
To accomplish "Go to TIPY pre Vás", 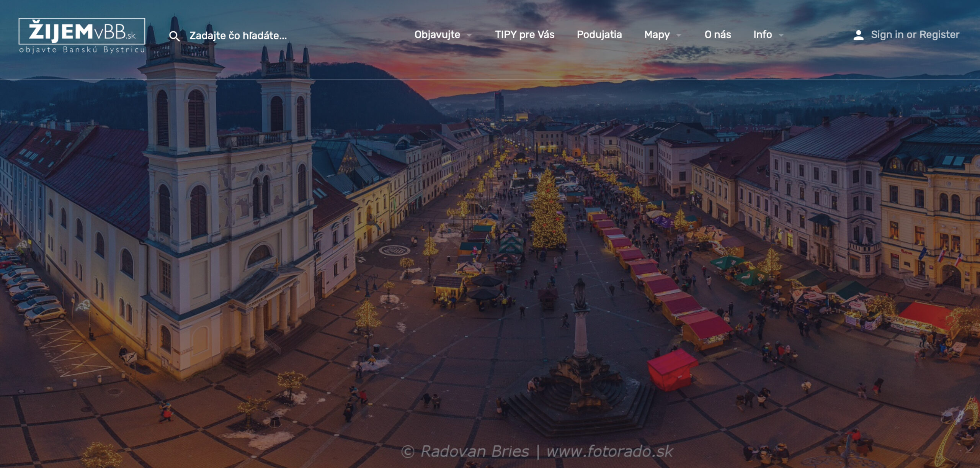I will point(524,34).
